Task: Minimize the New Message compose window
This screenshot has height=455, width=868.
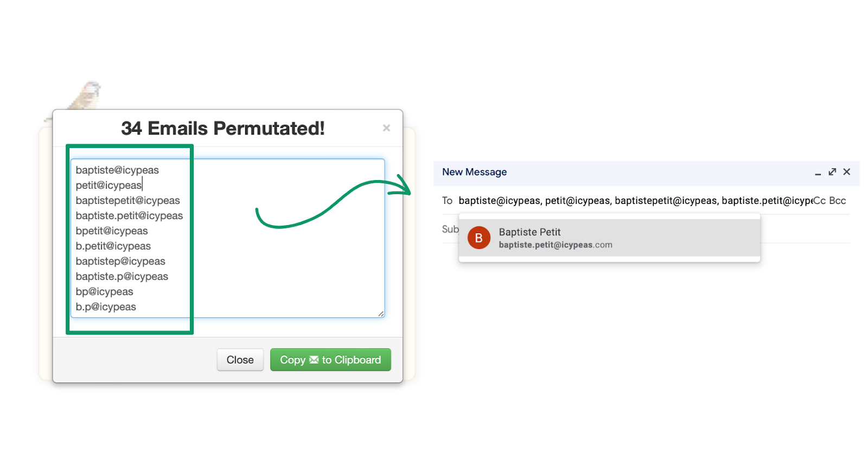Action: pos(818,172)
